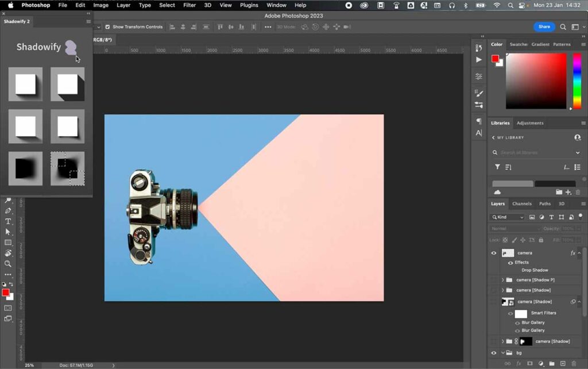This screenshot has height=369, width=588.
Task: Open the Kind layer filter dropdown
Action: [507, 217]
